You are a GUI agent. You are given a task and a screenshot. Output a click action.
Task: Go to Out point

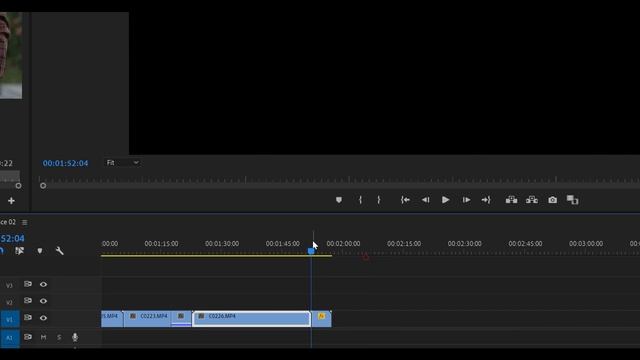point(486,200)
